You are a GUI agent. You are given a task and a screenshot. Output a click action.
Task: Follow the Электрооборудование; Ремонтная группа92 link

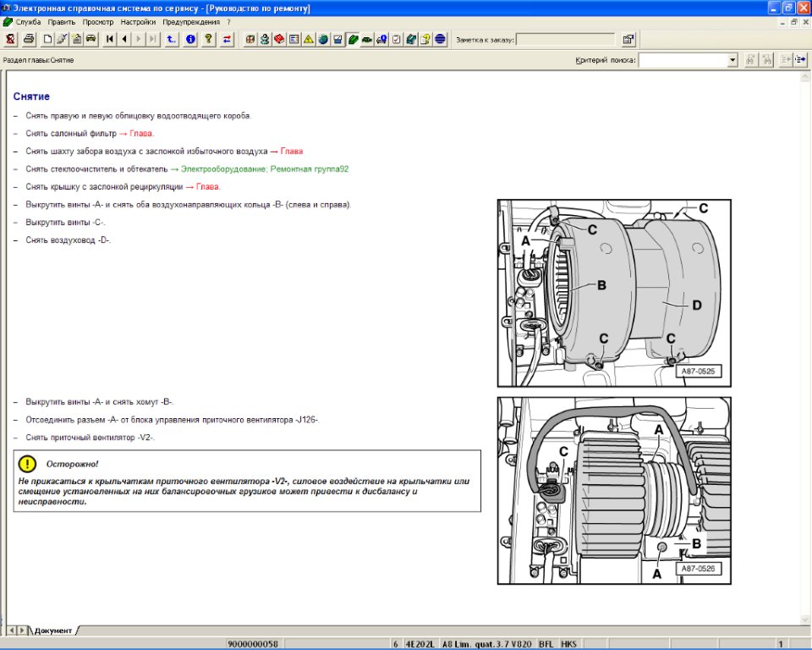[x=264, y=169]
